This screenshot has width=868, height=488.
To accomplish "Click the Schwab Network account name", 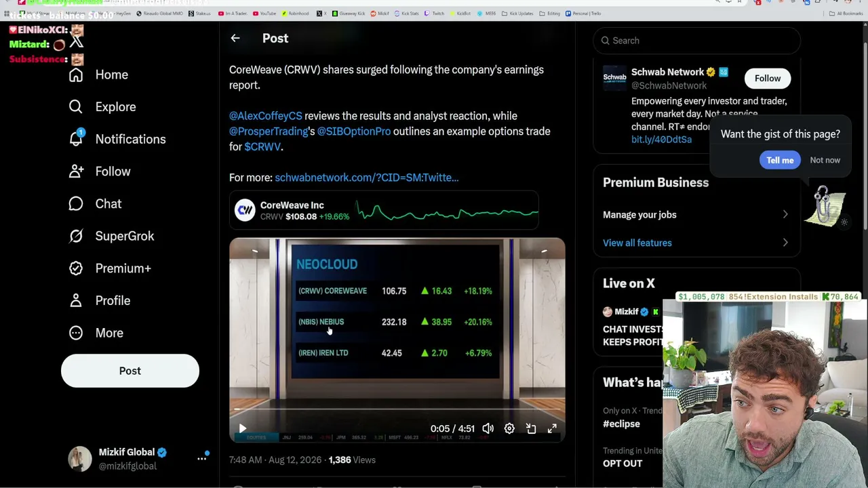I will 668,72.
